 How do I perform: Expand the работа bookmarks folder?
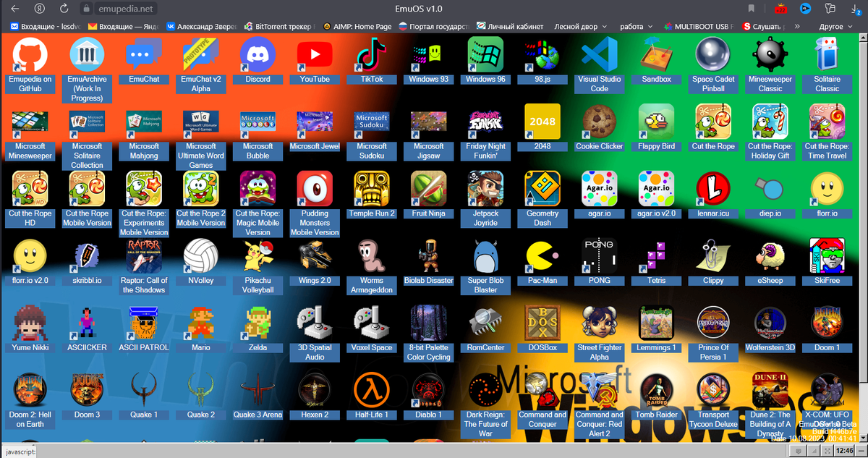[x=637, y=26]
